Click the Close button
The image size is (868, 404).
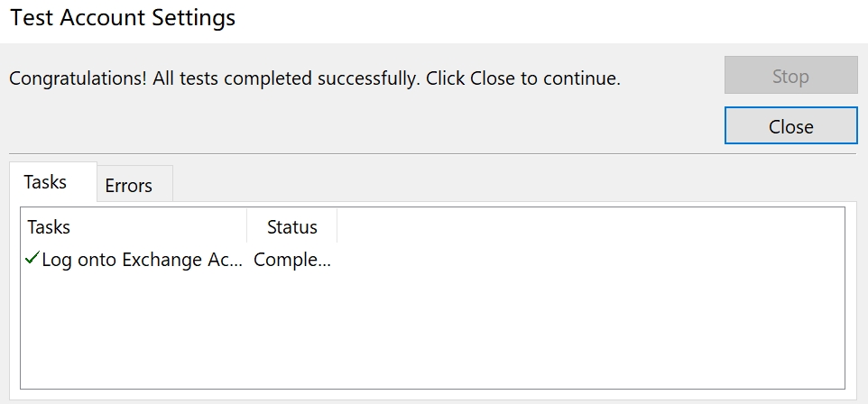click(790, 126)
